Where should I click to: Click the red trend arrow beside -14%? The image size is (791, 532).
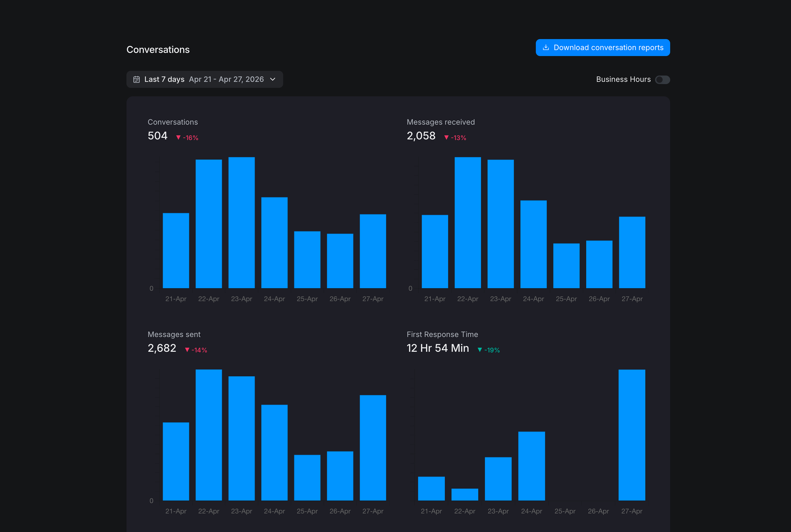pos(187,350)
